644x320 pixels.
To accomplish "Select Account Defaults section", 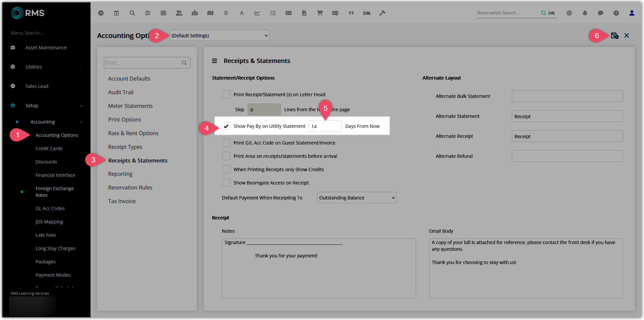I will [129, 79].
